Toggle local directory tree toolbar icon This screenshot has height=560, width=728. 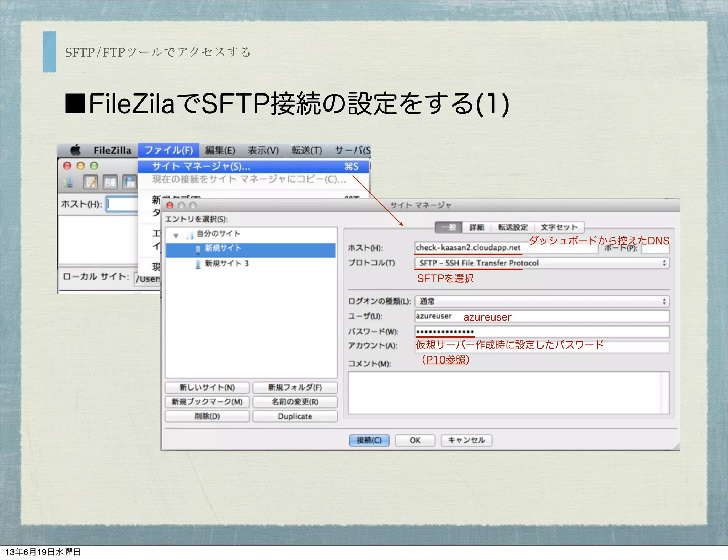click(x=110, y=182)
